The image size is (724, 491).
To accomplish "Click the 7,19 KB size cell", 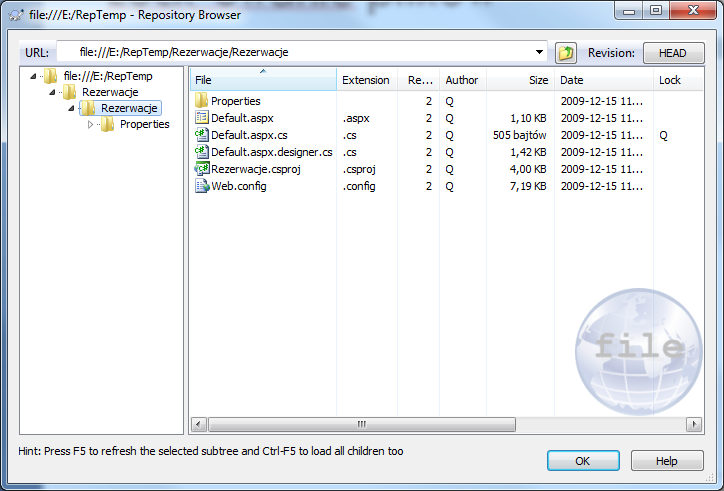I will (528, 186).
